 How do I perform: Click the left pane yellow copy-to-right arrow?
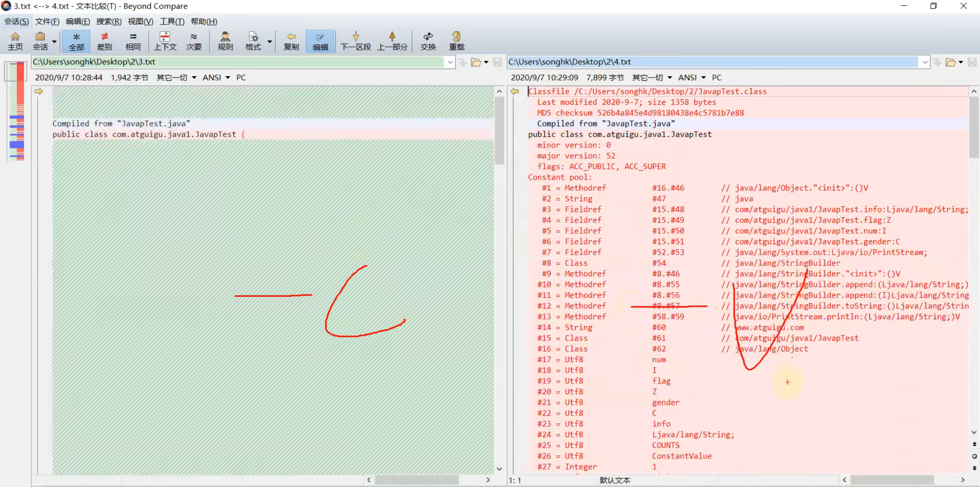(39, 91)
